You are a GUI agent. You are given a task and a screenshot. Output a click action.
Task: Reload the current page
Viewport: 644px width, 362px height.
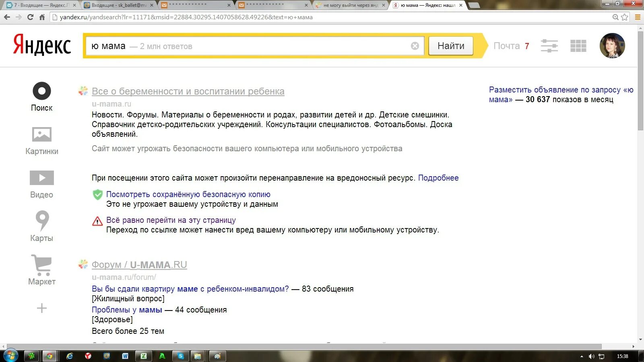pos(30,17)
